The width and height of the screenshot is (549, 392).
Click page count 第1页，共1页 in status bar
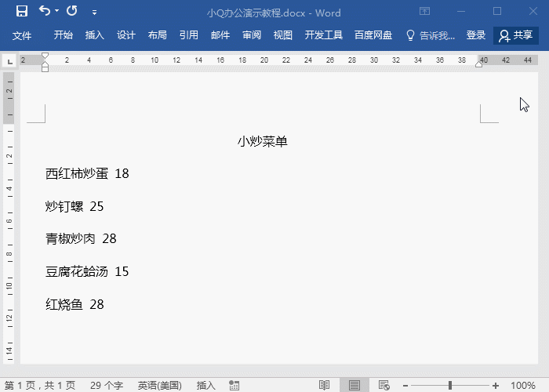[x=40, y=386]
